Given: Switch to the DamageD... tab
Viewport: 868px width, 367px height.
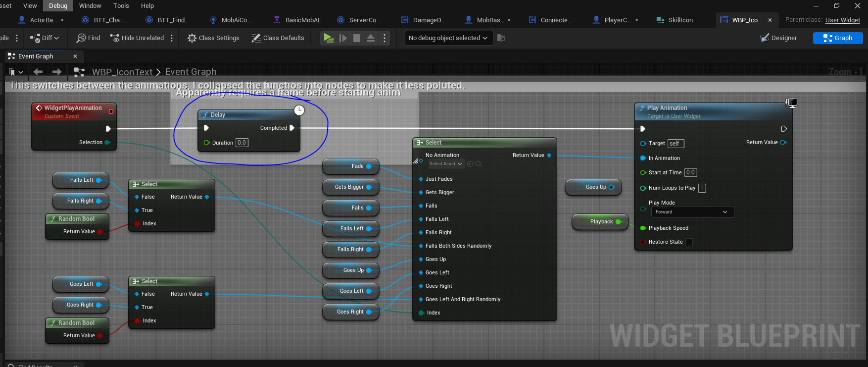Looking at the screenshot, I should click(424, 20).
